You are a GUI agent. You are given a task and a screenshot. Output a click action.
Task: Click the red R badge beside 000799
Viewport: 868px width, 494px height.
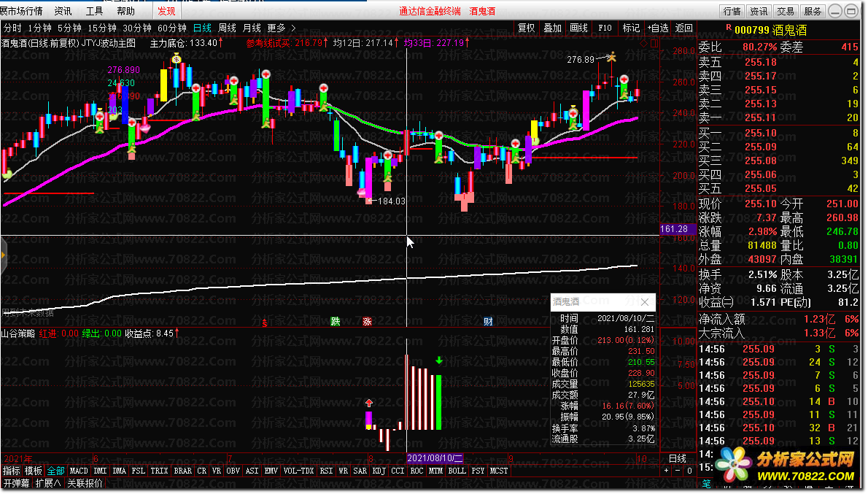(729, 27)
